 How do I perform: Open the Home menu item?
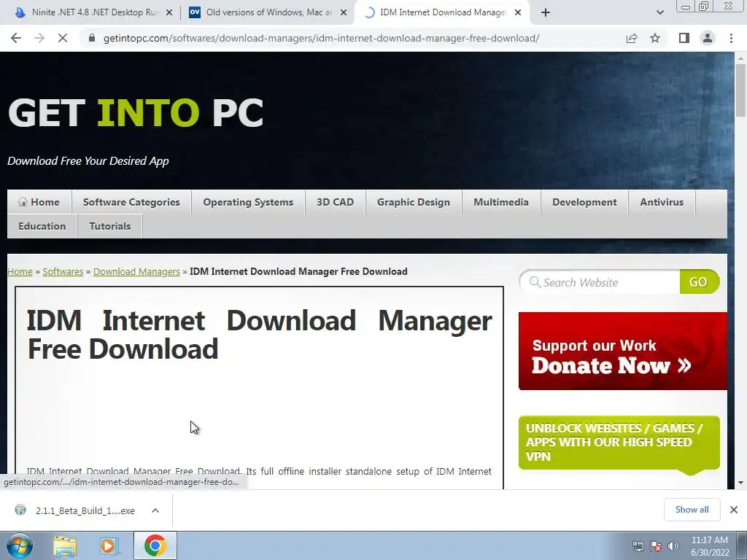click(39, 202)
